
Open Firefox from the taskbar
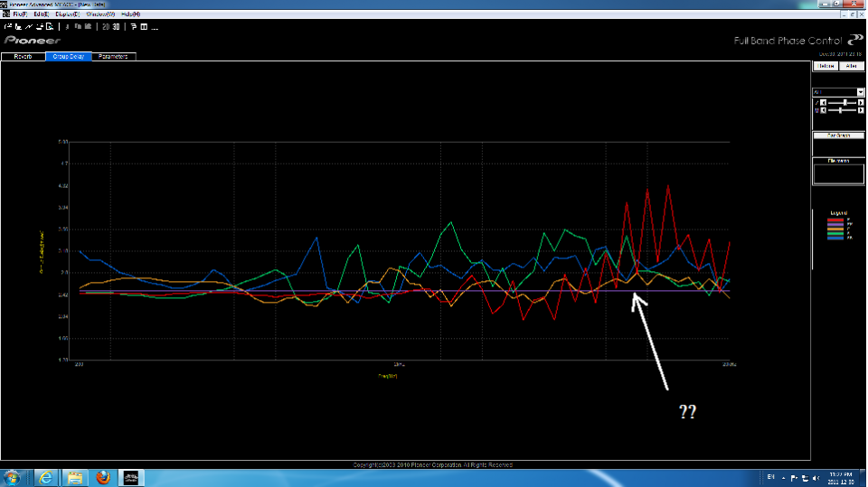tap(102, 476)
